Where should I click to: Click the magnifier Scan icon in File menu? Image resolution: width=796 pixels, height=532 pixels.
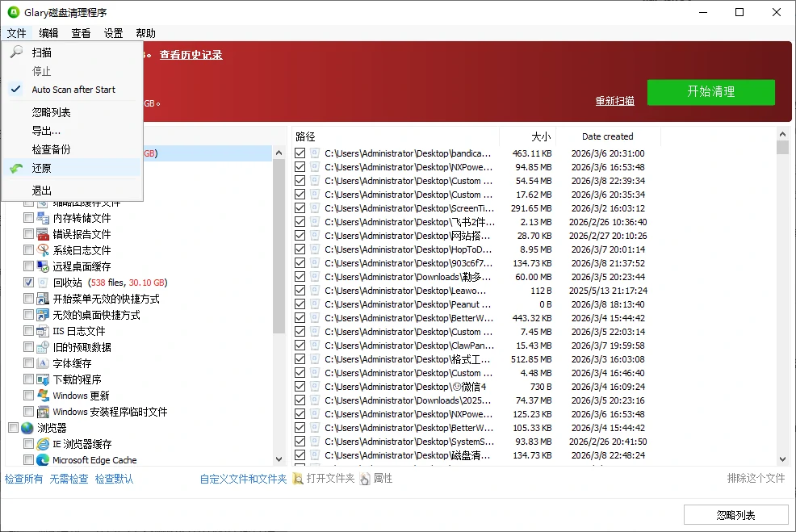click(x=16, y=52)
